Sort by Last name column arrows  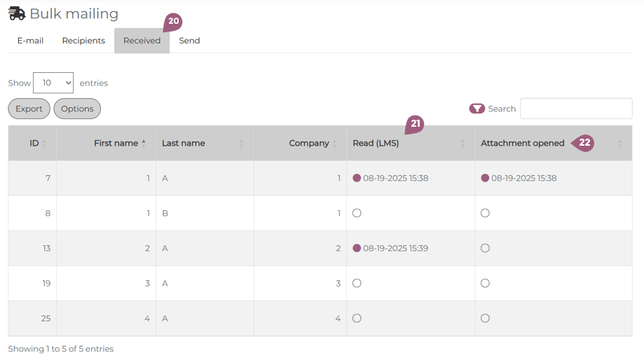241,144
